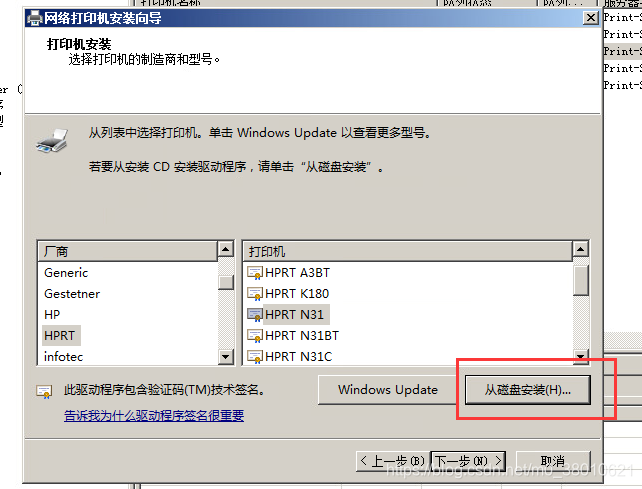Click the HPRT N31BT driver icon
Viewport: 642px width, 489px height.
pos(255,336)
